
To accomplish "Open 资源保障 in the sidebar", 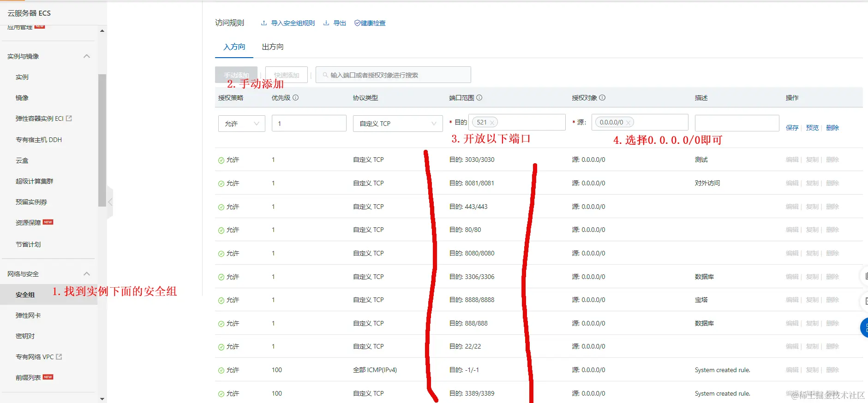I will tap(28, 223).
